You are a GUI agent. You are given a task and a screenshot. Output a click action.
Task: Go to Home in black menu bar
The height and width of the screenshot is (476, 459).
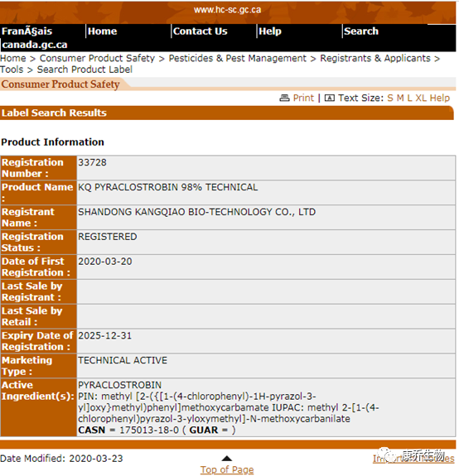103,31
